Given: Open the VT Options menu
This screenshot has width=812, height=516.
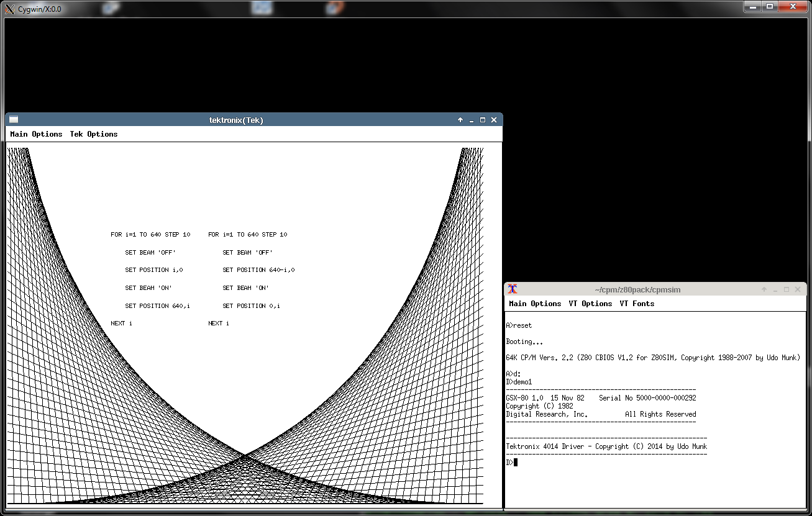Looking at the screenshot, I should pos(590,304).
